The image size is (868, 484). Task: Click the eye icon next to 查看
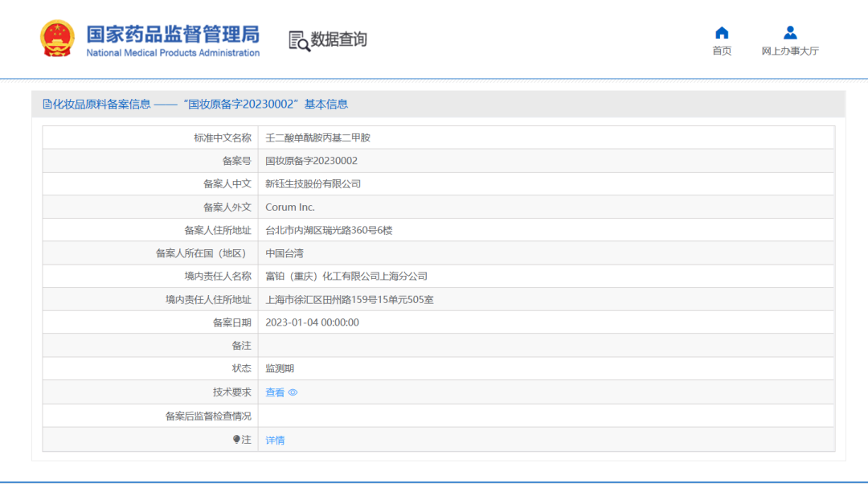pos(293,392)
